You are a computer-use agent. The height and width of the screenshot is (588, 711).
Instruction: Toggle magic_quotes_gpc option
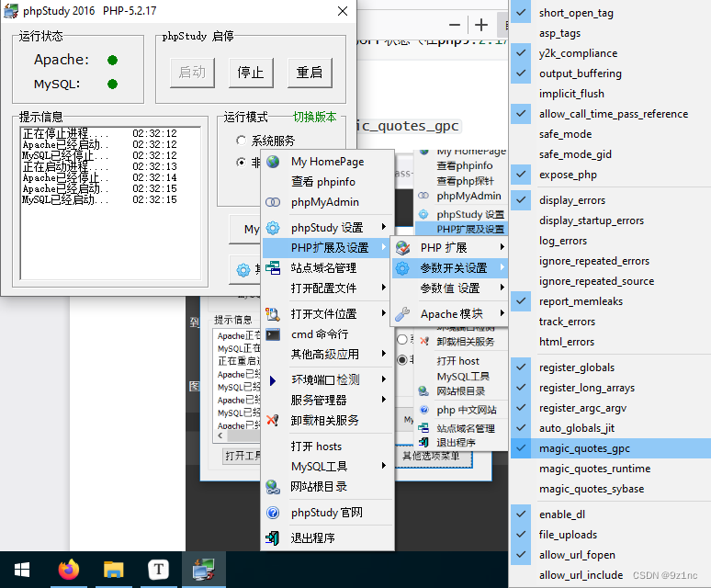pos(610,448)
